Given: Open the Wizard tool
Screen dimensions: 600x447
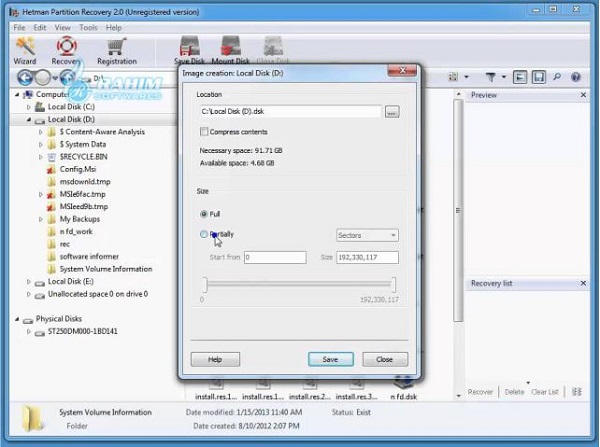Looking at the screenshot, I should tap(25, 51).
